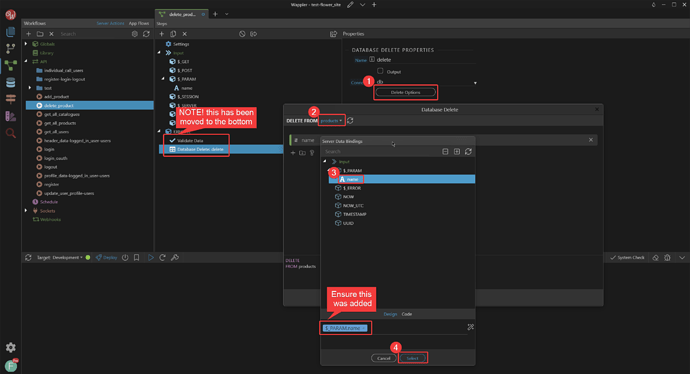Screen dimensions: 690x374
Task: Disable the selected step with the ban icon
Action: tap(242, 34)
